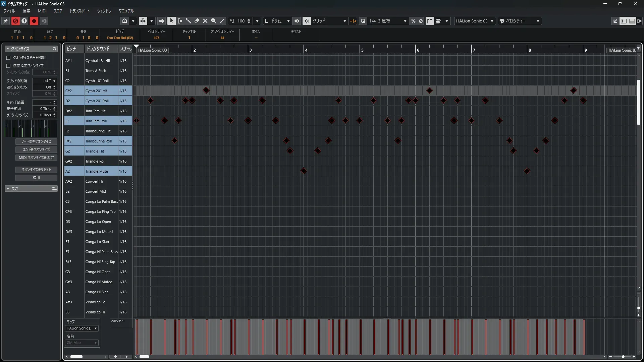Click the horizontal zoom slider handle

point(623,357)
